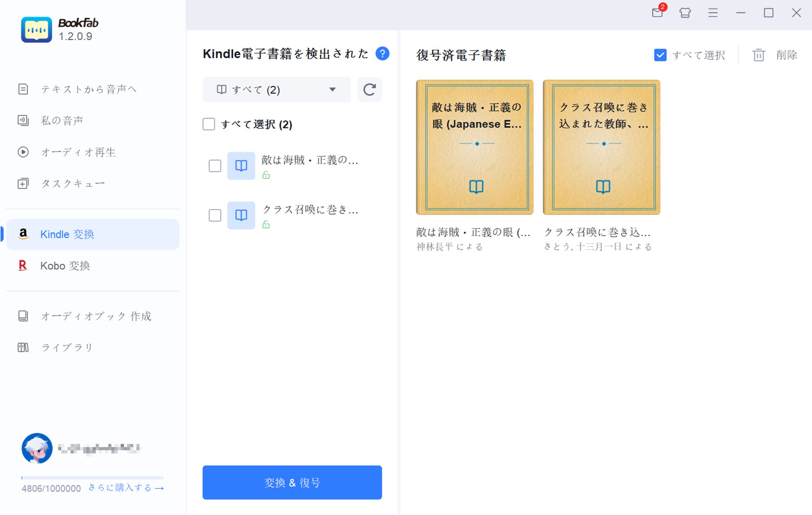Check the checkbox for the 敵は海賊 book
The image size is (812, 515).
click(215, 166)
